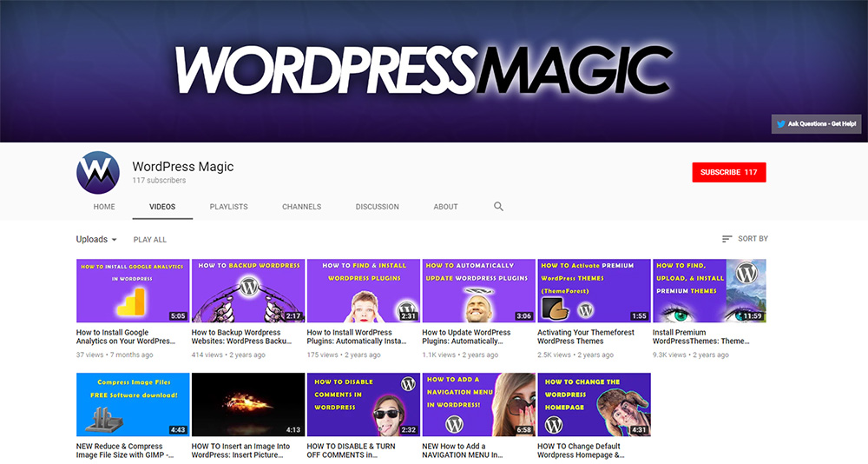The height and width of the screenshot is (464, 868).
Task: Click the WordPress Magic banner logo
Action: coord(424,70)
